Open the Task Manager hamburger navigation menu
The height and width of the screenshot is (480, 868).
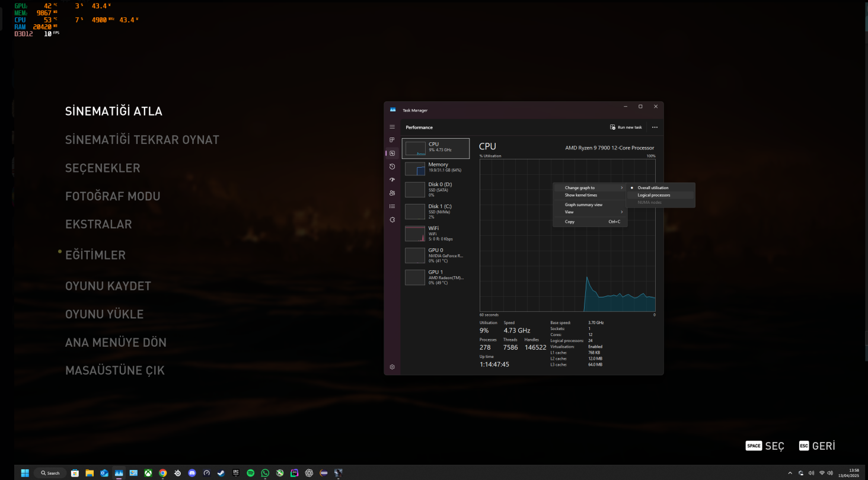[392, 127]
